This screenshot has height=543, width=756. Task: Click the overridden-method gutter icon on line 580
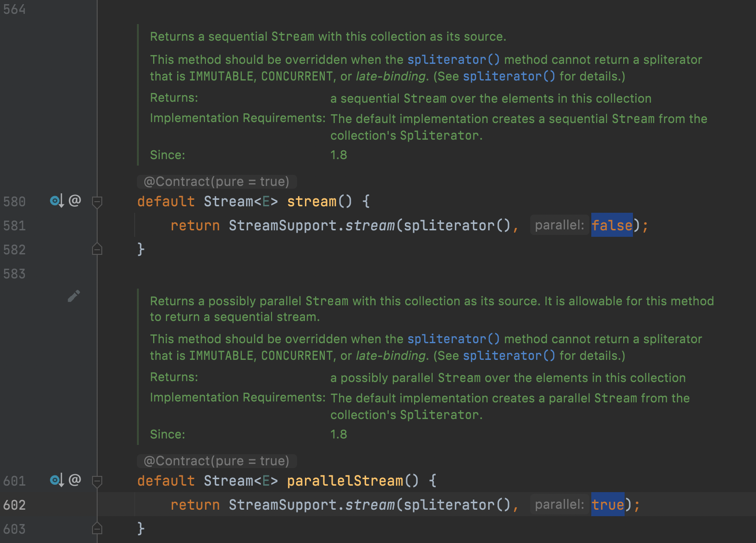click(x=56, y=201)
